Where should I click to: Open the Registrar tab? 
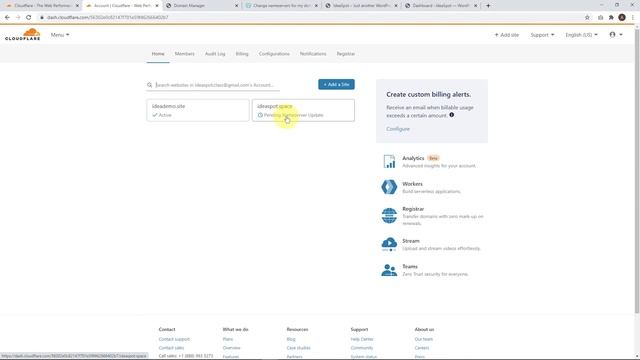[345, 54]
